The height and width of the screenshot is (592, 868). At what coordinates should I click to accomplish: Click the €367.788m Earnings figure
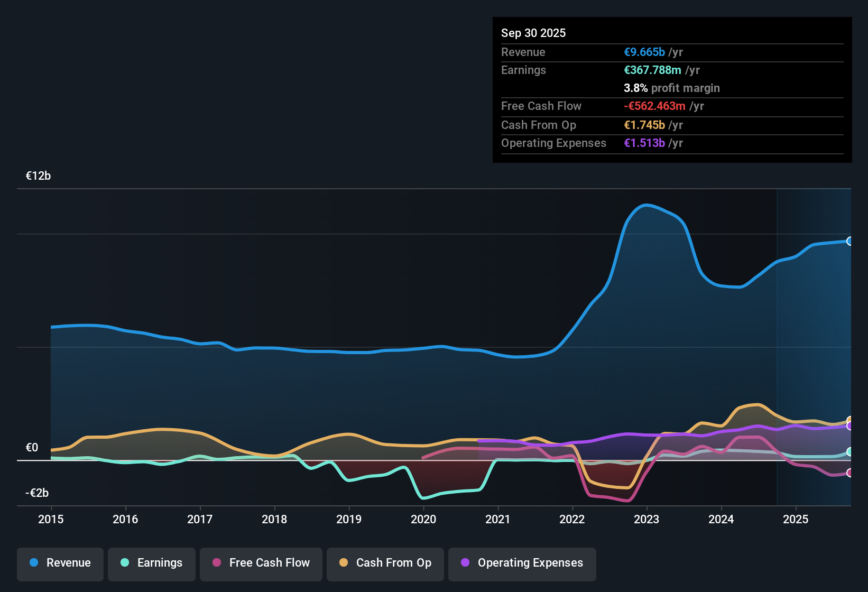[x=653, y=70]
